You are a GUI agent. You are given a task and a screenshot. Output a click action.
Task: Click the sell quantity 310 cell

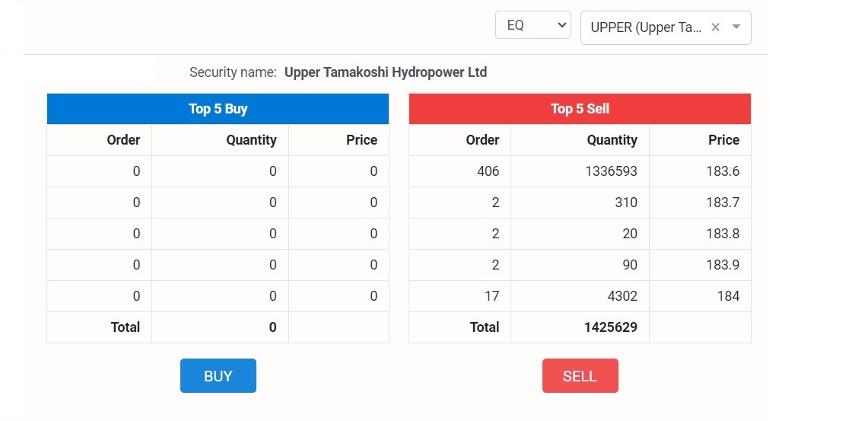[x=580, y=203]
